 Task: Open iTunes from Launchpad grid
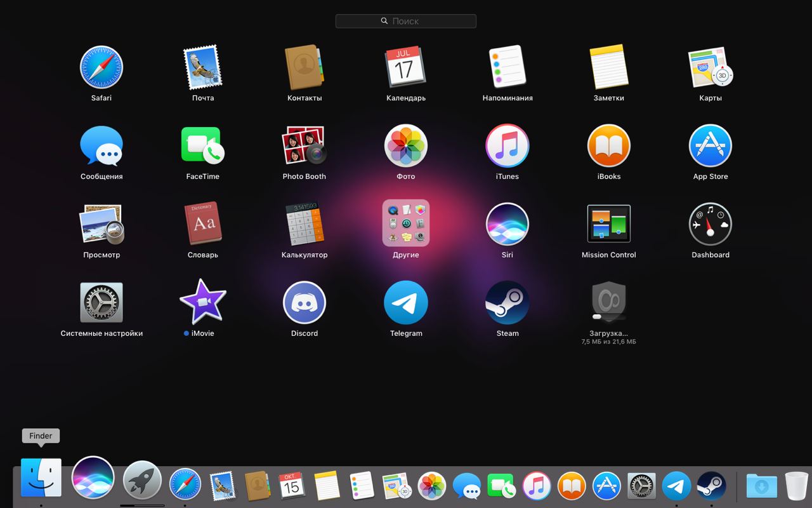507,145
